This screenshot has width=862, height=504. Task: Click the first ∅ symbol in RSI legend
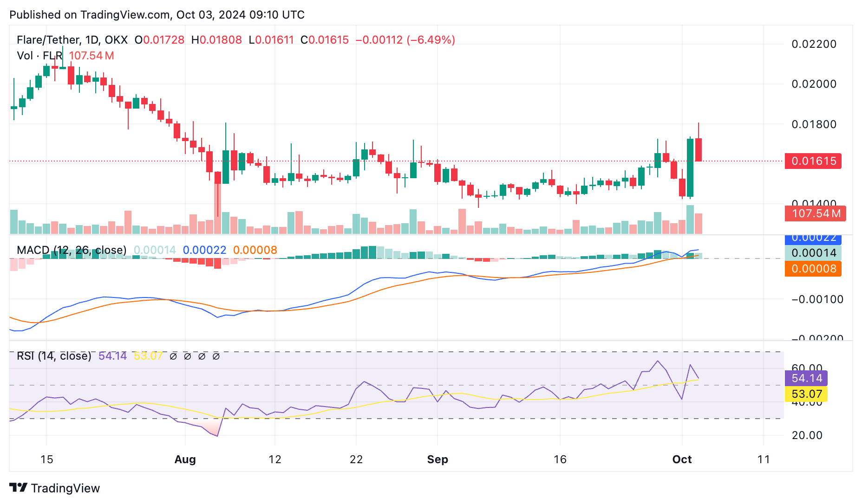(x=173, y=356)
